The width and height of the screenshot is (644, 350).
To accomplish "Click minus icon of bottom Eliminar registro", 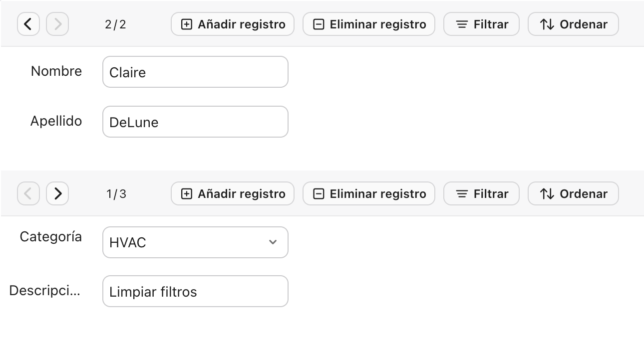I will point(319,194).
